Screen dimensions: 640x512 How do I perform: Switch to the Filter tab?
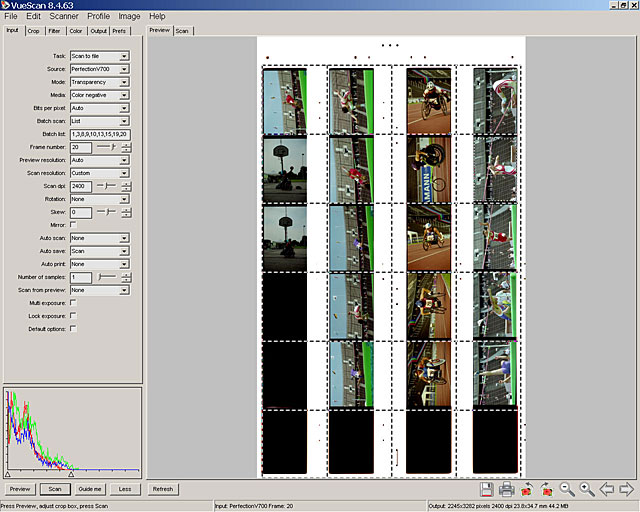click(x=54, y=31)
